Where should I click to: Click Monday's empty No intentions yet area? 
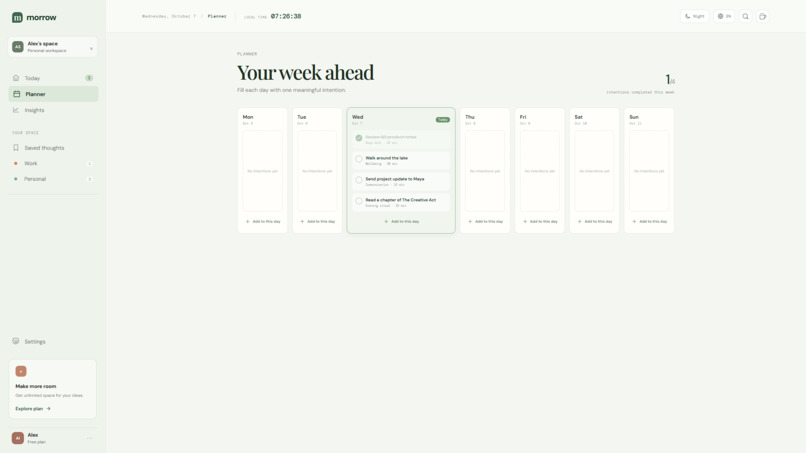pyautogui.click(x=263, y=171)
